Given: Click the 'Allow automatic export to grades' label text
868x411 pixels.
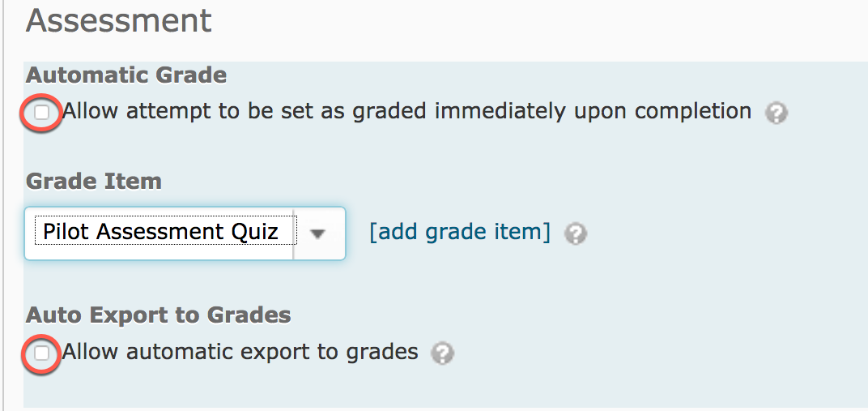Looking at the screenshot, I should click(240, 352).
